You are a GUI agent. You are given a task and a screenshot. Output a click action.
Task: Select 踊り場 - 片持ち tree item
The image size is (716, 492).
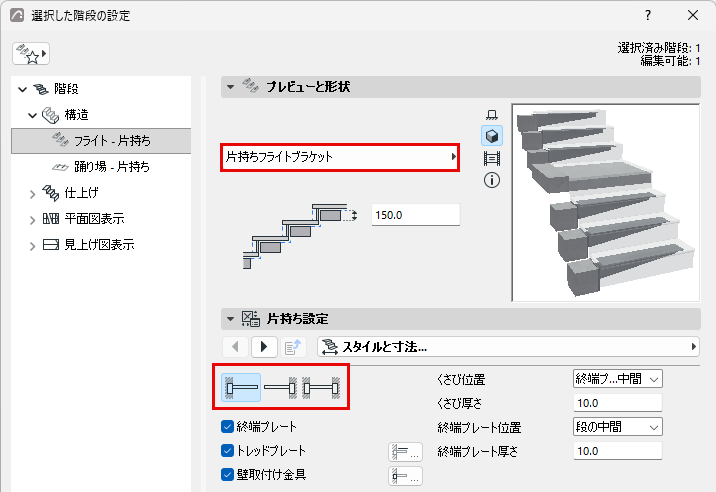coord(100,167)
